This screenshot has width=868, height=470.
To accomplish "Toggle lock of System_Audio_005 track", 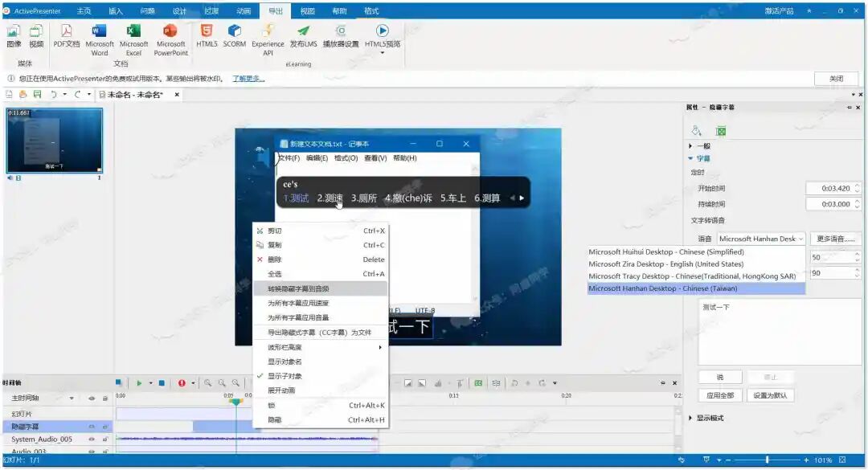I will tap(104, 439).
